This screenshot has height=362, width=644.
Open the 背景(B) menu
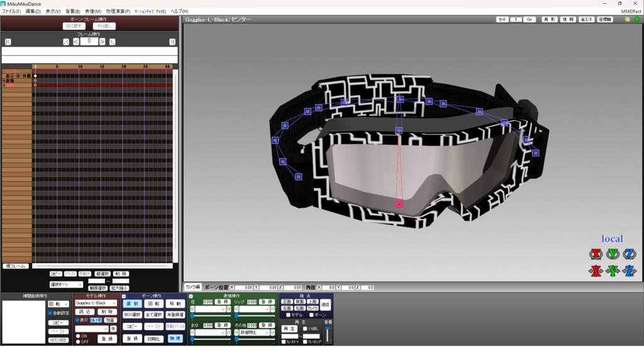tap(73, 11)
